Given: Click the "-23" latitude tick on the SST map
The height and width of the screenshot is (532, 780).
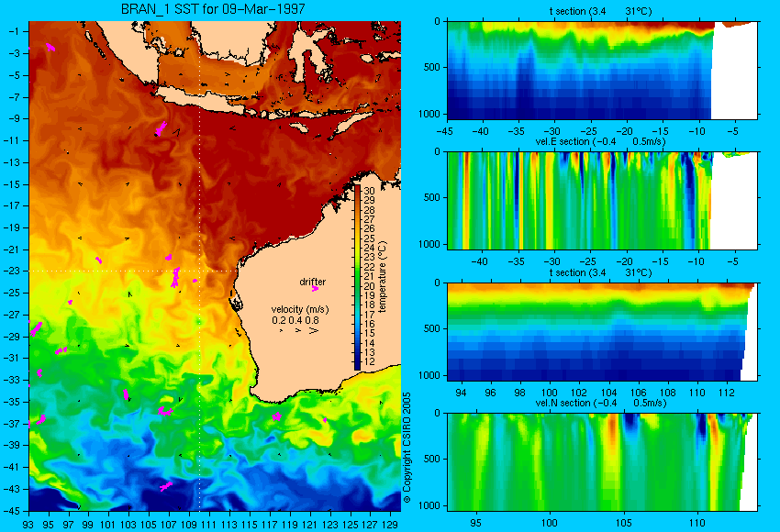Looking at the screenshot, I should pyautogui.click(x=13, y=271).
